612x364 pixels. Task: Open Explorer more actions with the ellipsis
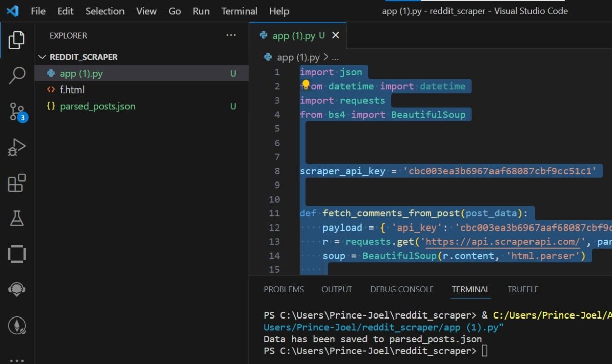(231, 35)
